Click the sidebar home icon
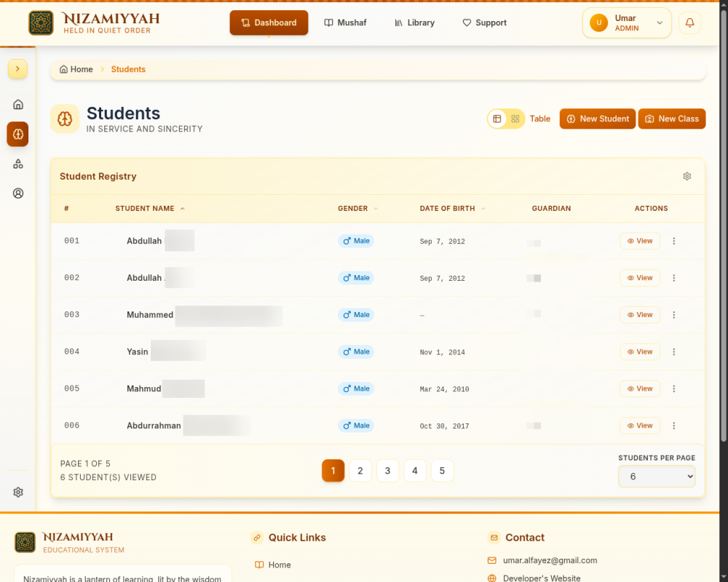 (18, 105)
